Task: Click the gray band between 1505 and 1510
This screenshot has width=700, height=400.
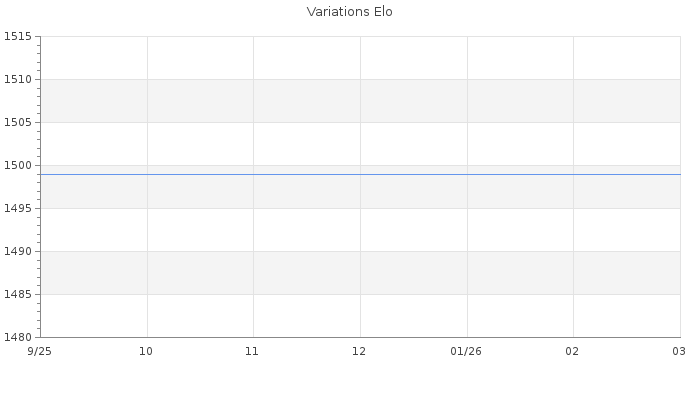Action: [x=360, y=101]
